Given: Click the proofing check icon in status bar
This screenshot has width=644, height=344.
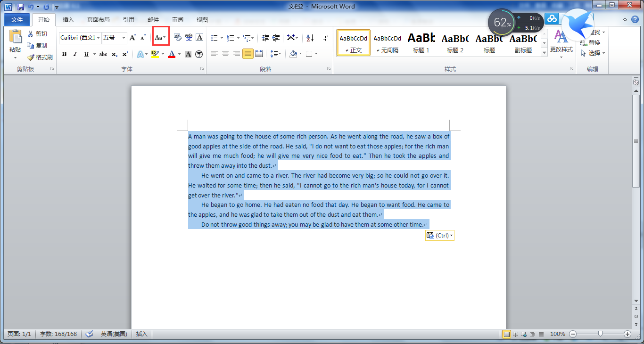Looking at the screenshot, I should click(89, 334).
